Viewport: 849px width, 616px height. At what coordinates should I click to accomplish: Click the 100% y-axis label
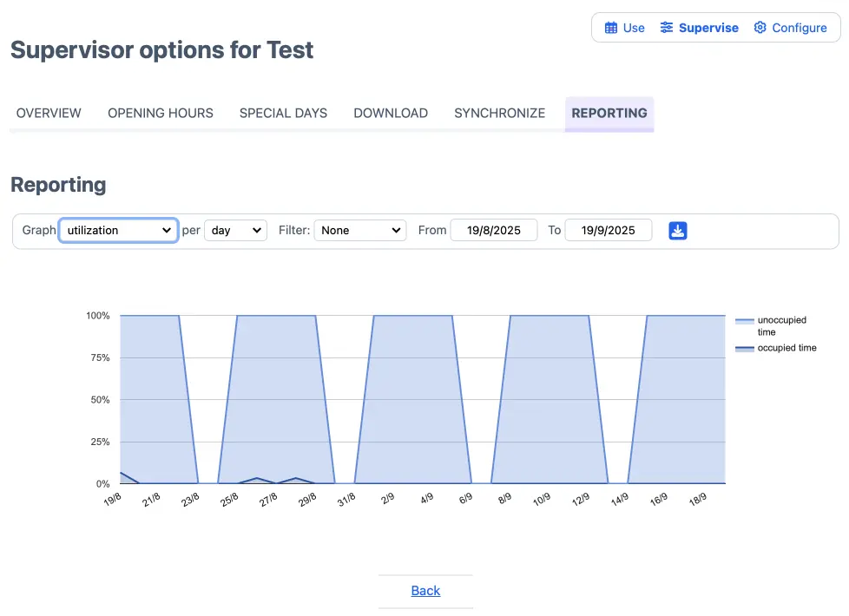[98, 316]
